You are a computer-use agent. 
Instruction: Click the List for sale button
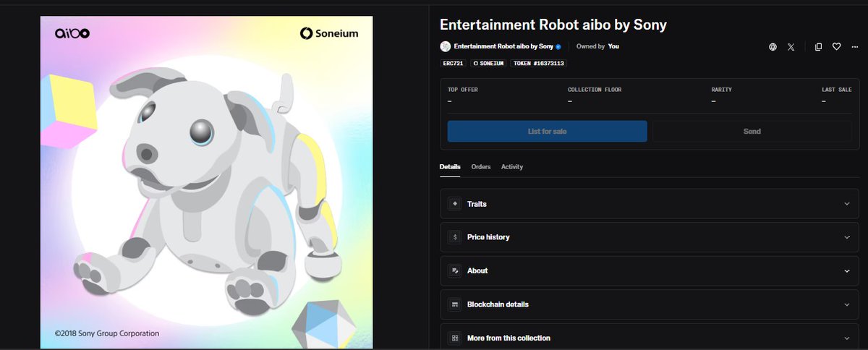(547, 132)
